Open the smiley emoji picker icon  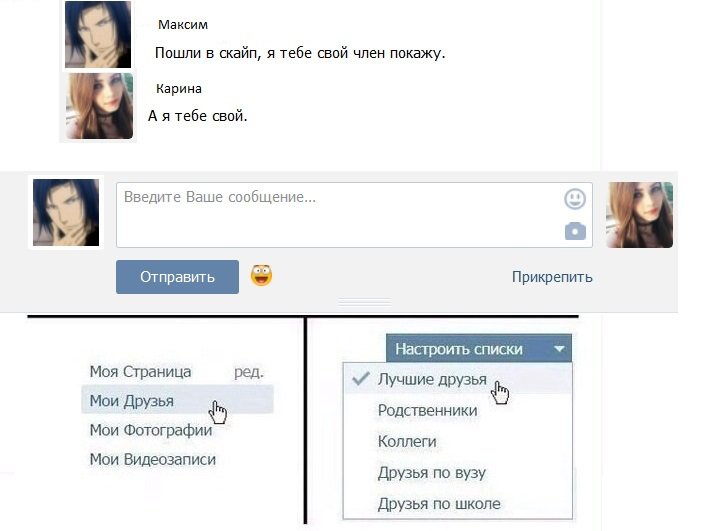pos(575,199)
